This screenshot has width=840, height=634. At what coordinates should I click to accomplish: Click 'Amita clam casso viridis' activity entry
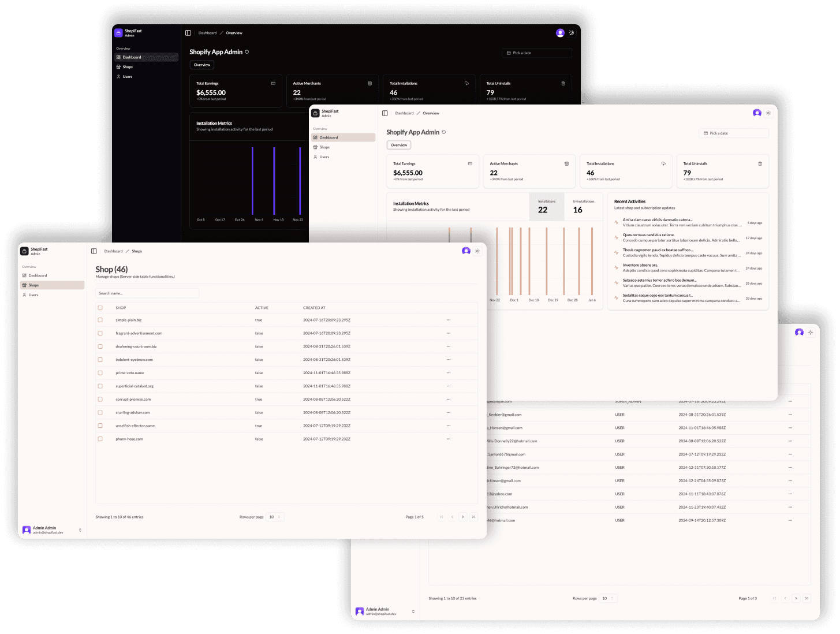(688, 222)
